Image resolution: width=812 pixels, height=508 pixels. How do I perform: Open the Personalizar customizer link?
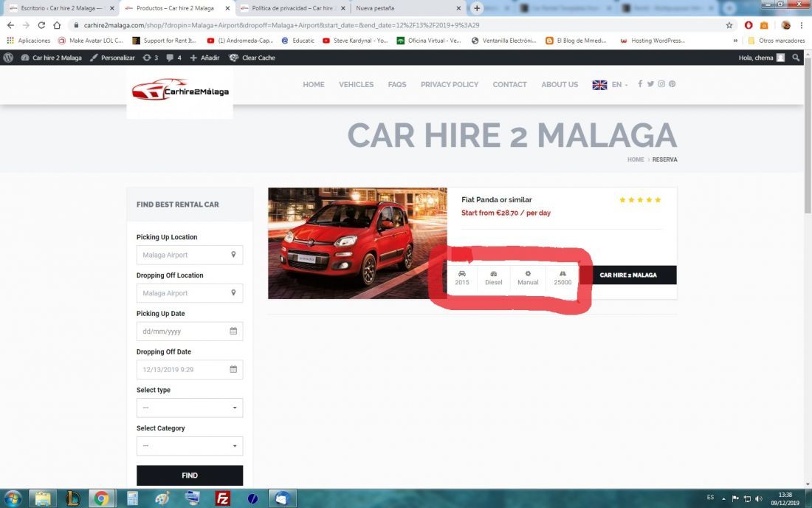(x=112, y=58)
